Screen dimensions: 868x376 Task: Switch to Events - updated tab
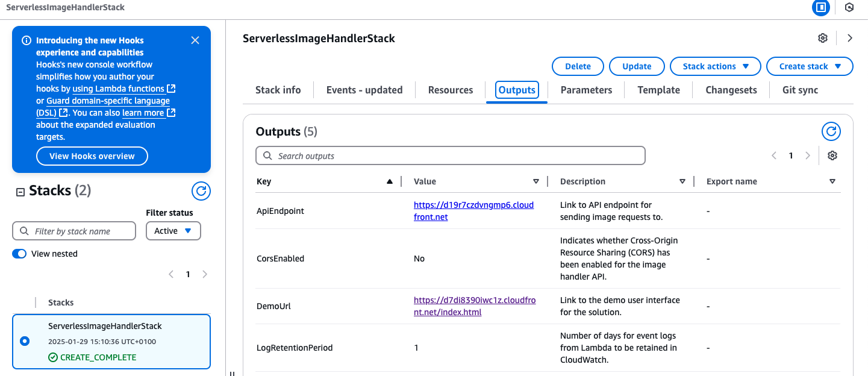[x=364, y=90]
